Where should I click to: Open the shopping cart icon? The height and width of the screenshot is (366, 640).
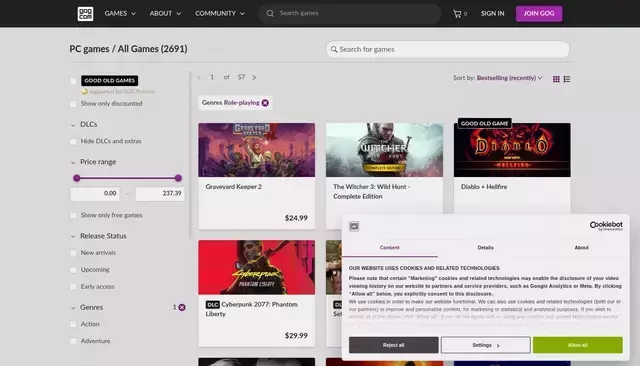[457, 13]
